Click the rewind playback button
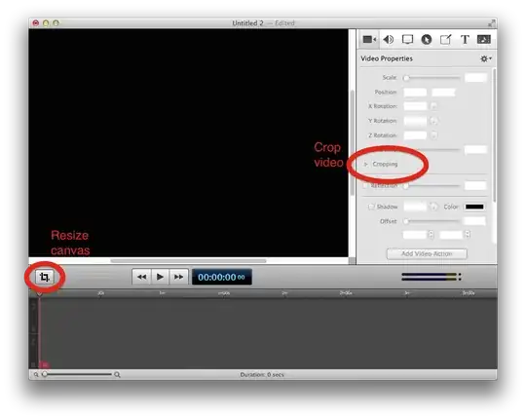526x420 pixels. tap(142, 277)
